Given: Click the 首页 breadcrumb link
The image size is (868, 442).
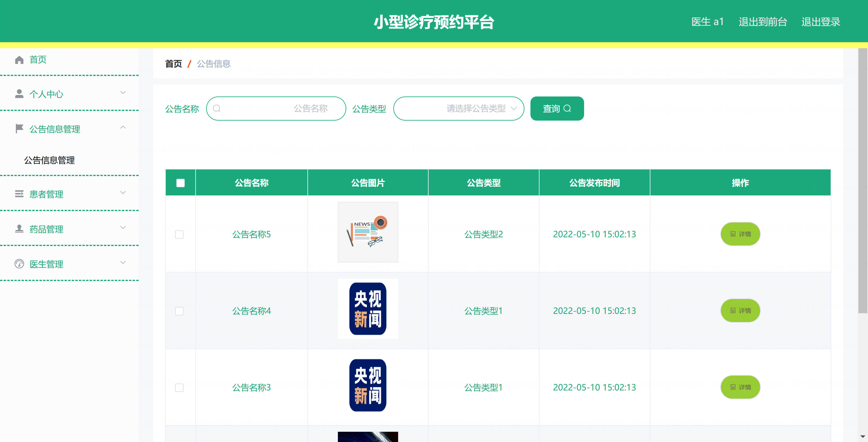Looking at the screenshot, I should click(x=174, y=64).
